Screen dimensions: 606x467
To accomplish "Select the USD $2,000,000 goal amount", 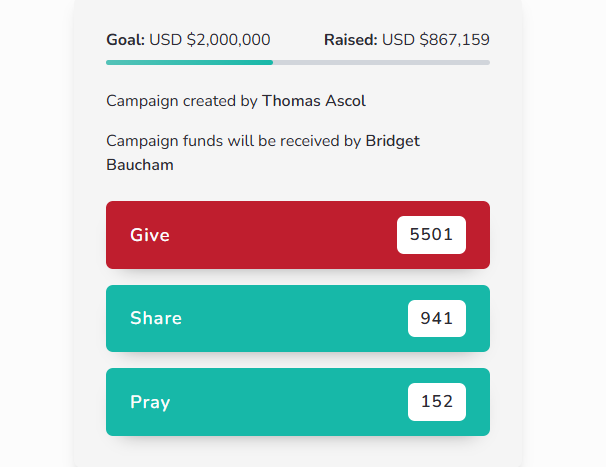I will point(210,40).
